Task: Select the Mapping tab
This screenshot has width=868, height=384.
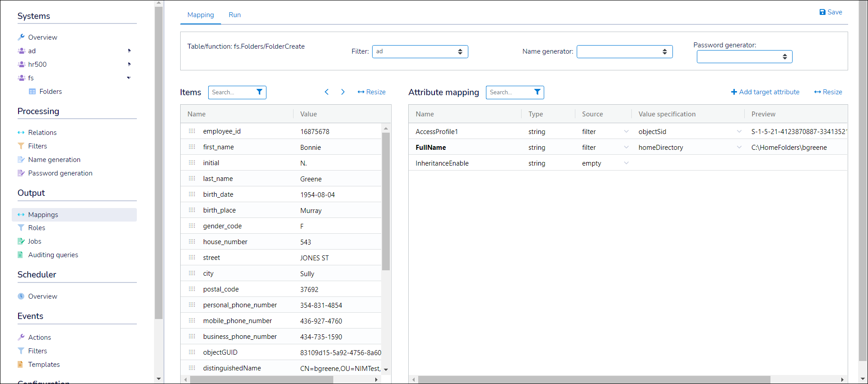Action: click(201, 15)
